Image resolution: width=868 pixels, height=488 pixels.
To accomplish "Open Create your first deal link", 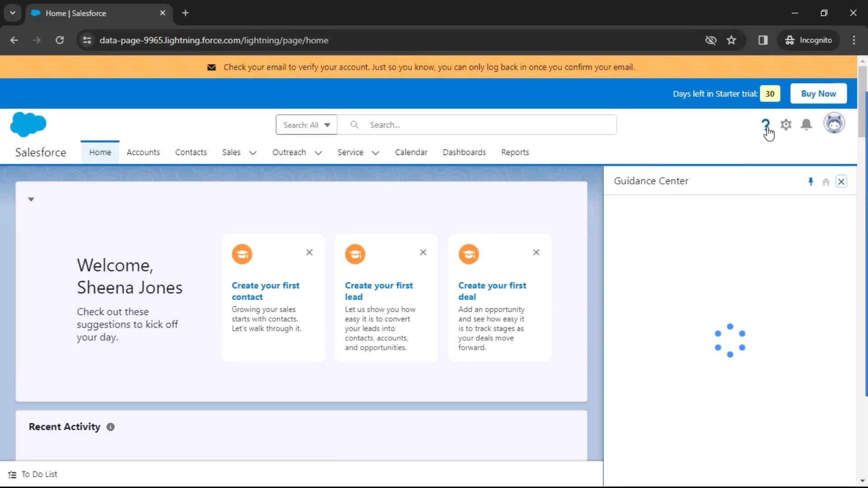I will click(x=492, y=291).
